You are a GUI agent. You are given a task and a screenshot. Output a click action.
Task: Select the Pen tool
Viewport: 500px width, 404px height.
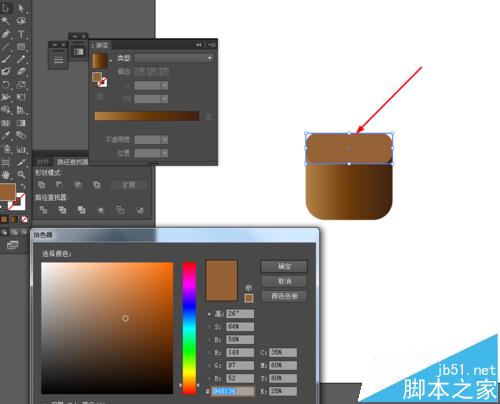click(x=6, y=34)
